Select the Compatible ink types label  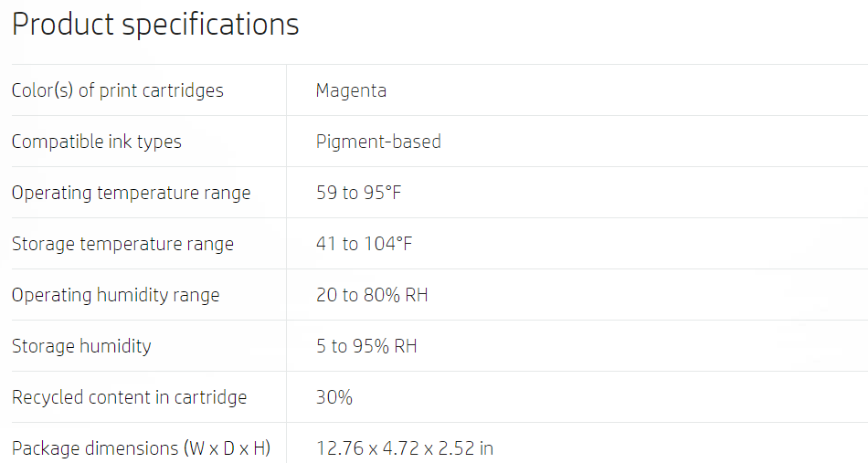pyautogui.click(x=96, y=142)
